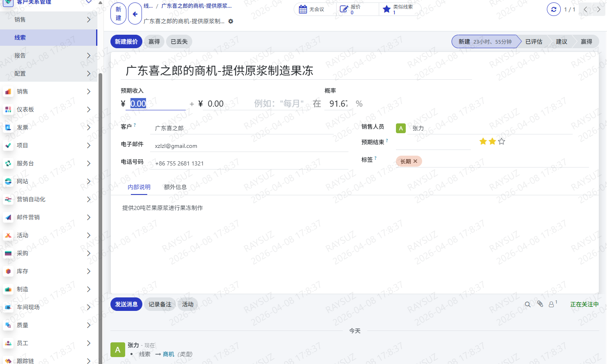Set stage to 建议
The height and width of the screenshot is (364, 607).
(x=562, y=42)
